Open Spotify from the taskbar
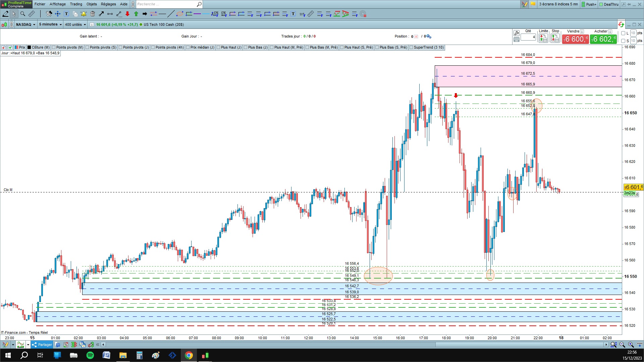644x362 pixels. [x=90, y=355]
